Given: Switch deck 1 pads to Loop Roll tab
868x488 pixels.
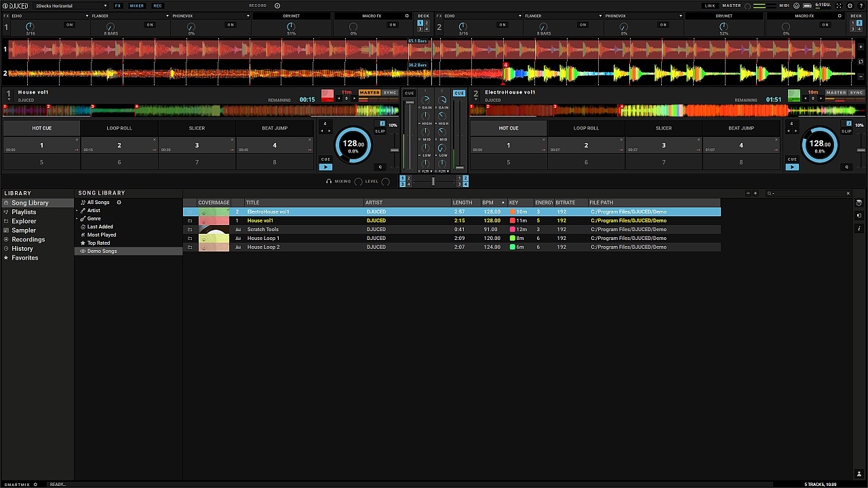Looking at the screenshot, I should [x=119, y=128].
